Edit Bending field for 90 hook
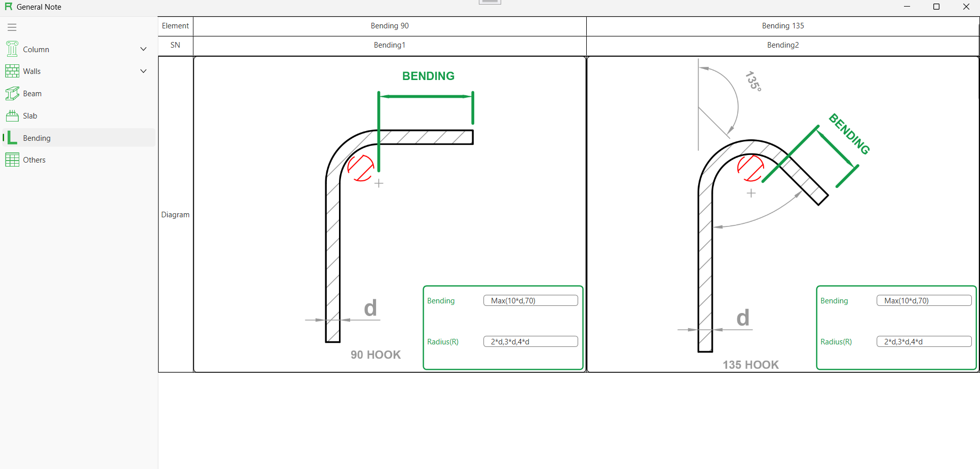 (531, 301)
